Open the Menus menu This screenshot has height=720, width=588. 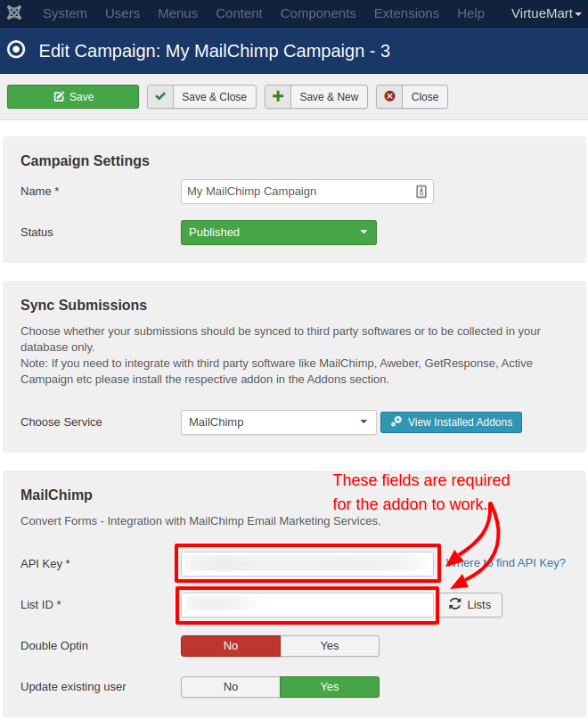[x=177, y=13]
